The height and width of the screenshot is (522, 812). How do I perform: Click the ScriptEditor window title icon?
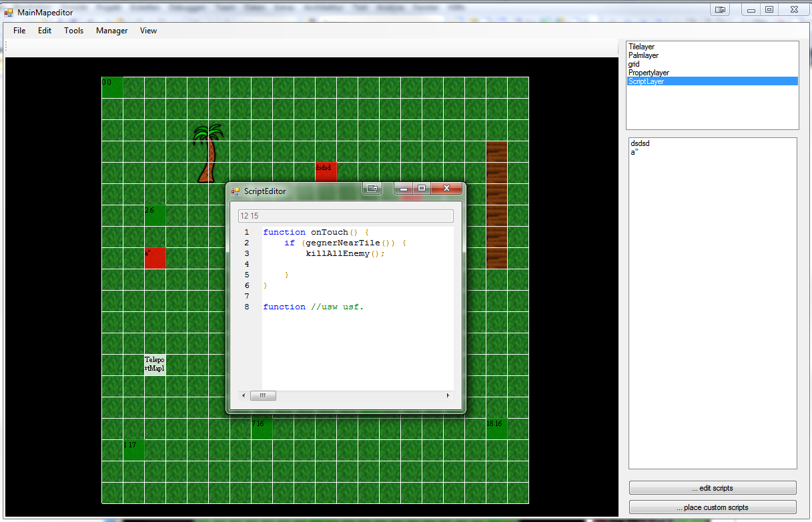pyautogui.click(x=236, y=191)
